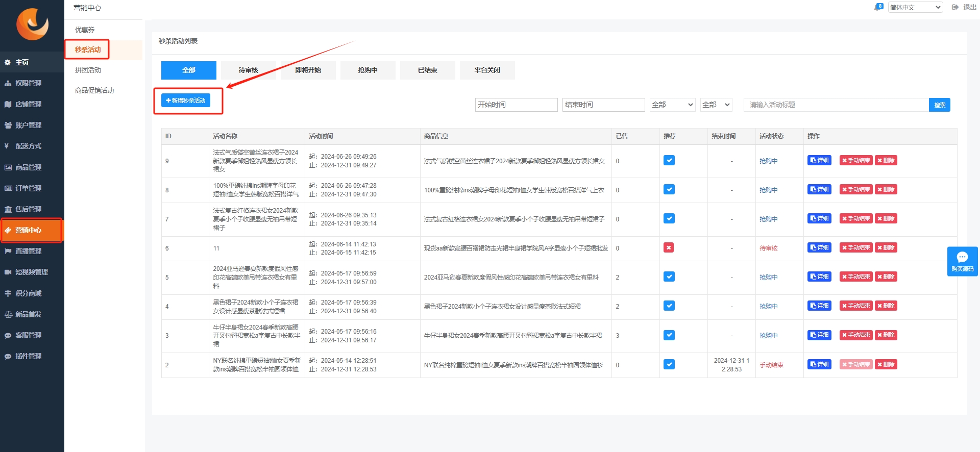
Task: Click 抢购中 status for activity ID 4
Action: tap(769, 307)
